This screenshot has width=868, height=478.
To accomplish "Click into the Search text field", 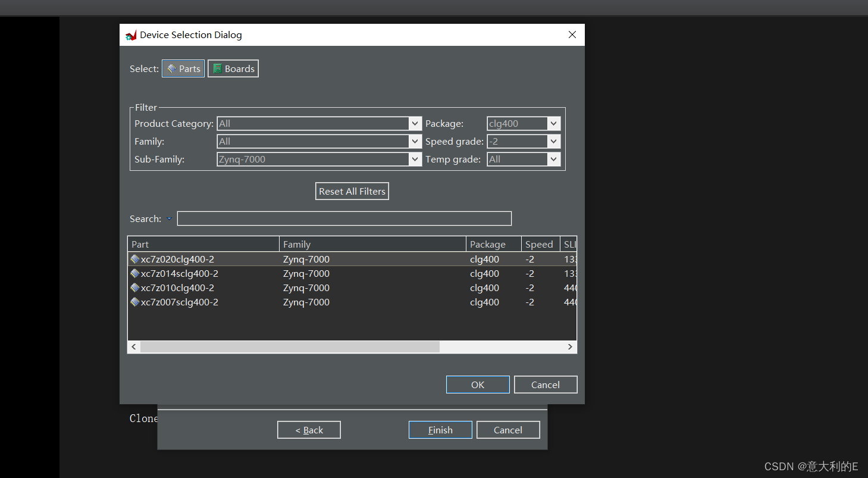I will [344, 218].
